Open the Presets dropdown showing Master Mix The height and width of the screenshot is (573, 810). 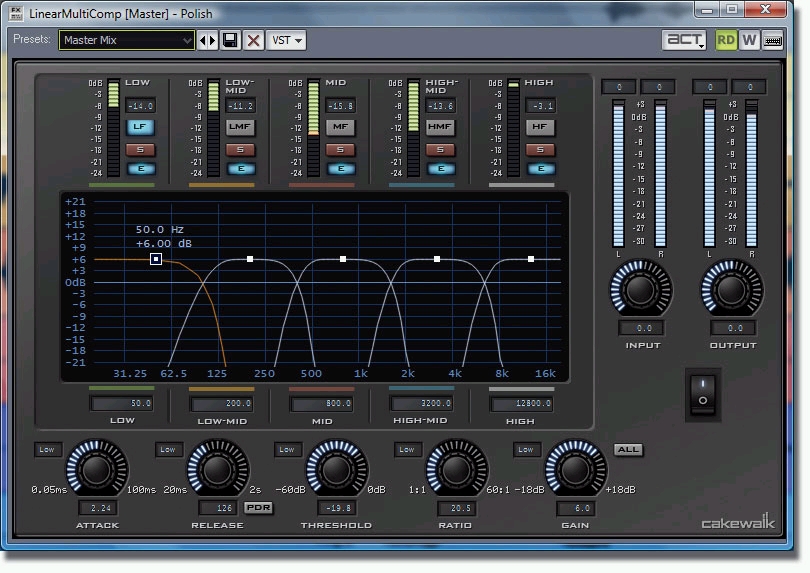point(127,40)
